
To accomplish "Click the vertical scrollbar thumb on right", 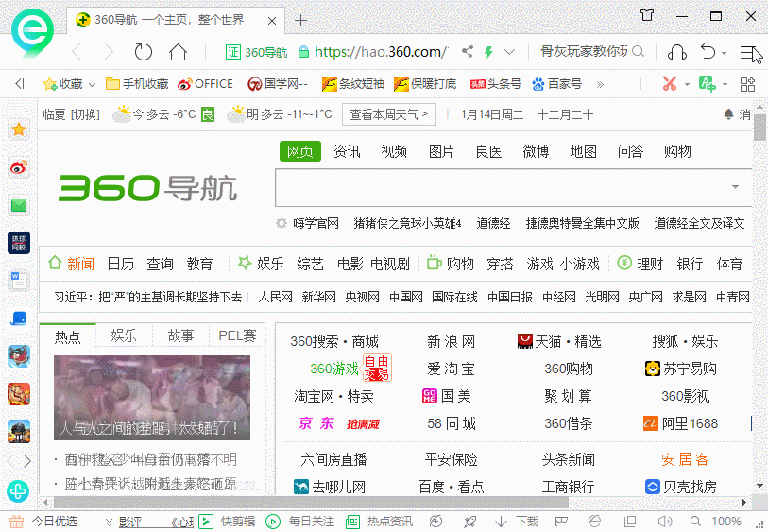I will pos(759,127).
